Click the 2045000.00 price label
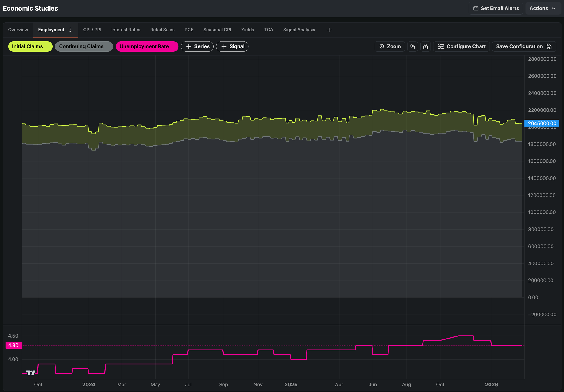 coord(542,123)
